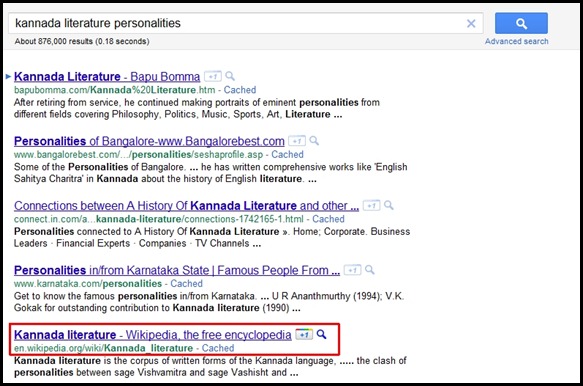Open Cached link for bapubomma.com result
583x386 pixels.
240,90
